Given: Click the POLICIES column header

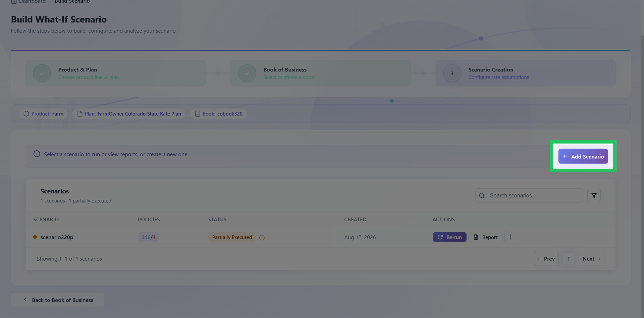Looking at the screenshot, I should coord(149,220).
